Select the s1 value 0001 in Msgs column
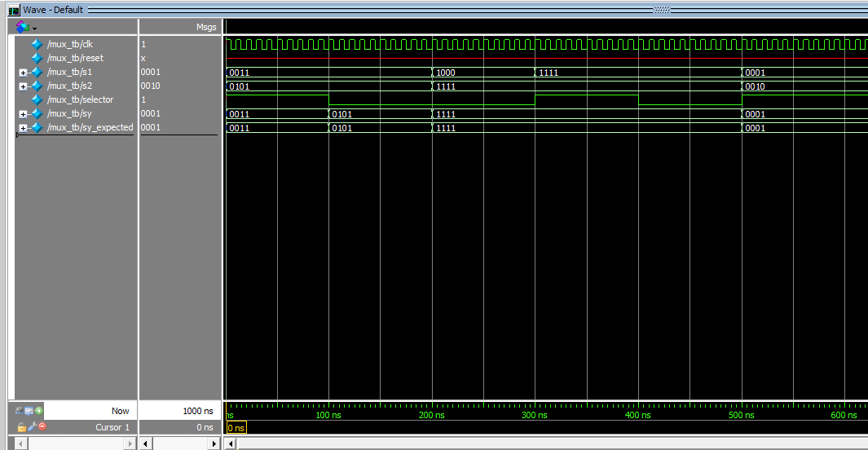 (x=151, y=72)
